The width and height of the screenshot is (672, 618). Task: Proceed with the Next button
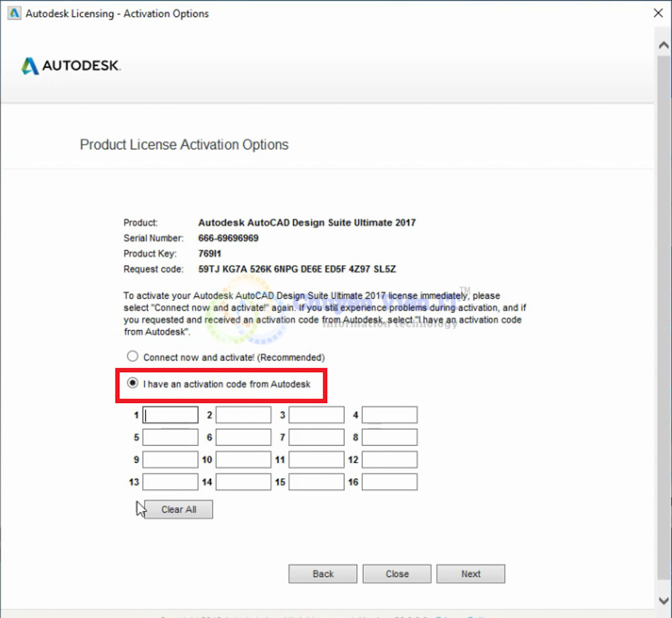coord(470,574)
